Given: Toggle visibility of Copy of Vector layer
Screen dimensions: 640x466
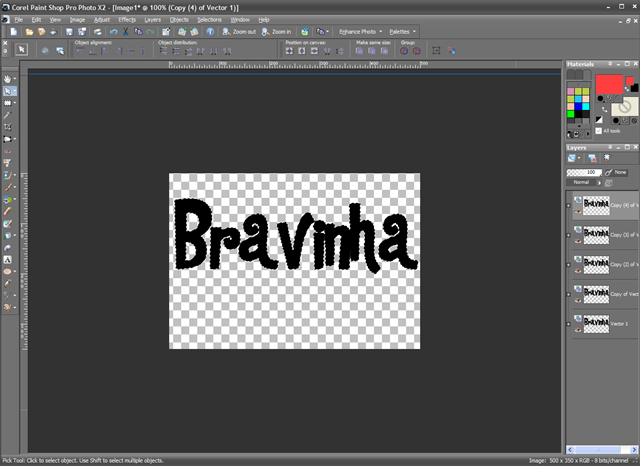Looking at the screenshot, I should coord(578,301).
